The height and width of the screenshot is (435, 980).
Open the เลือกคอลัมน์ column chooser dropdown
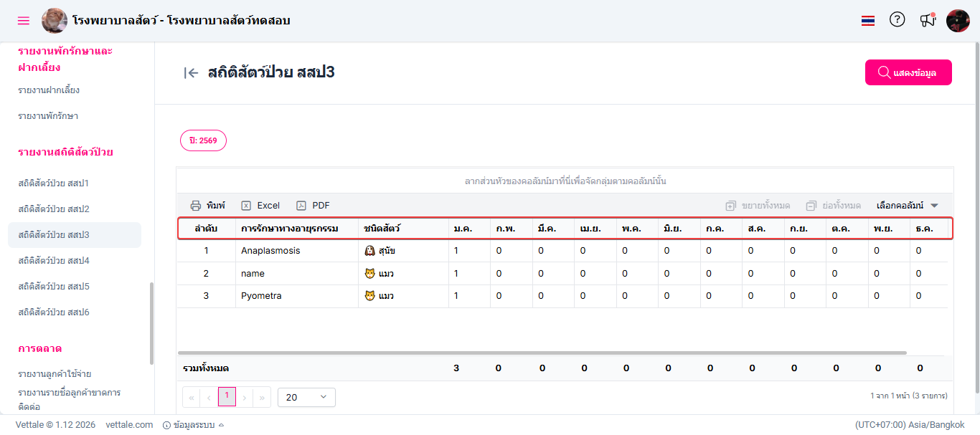(x=908, y=205)
